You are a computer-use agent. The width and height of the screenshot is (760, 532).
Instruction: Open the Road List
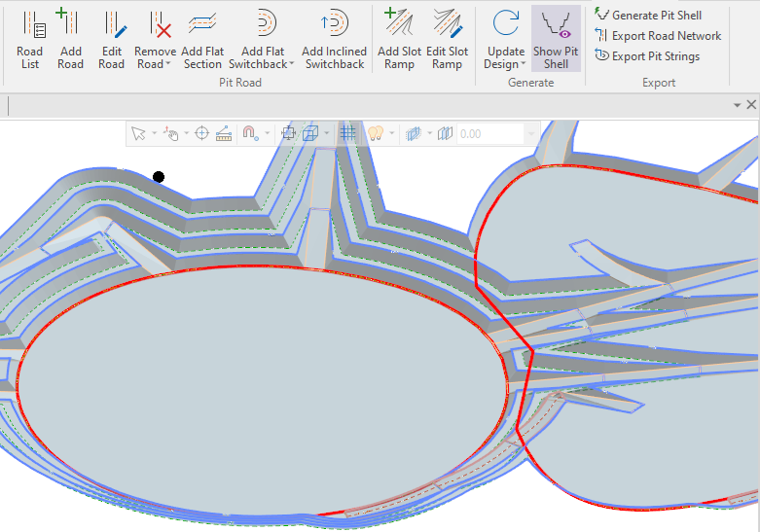[x=30, y=40]
